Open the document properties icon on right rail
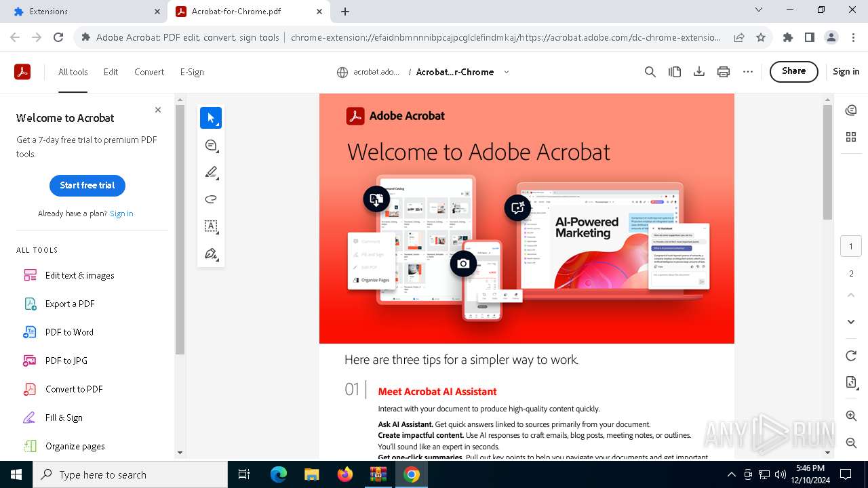 coord(851,383)
